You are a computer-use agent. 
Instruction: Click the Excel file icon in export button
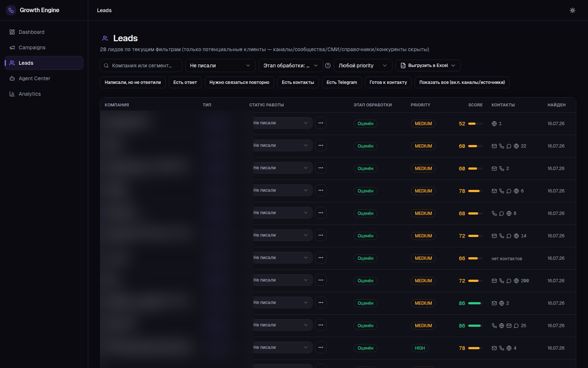coord(403,66)
